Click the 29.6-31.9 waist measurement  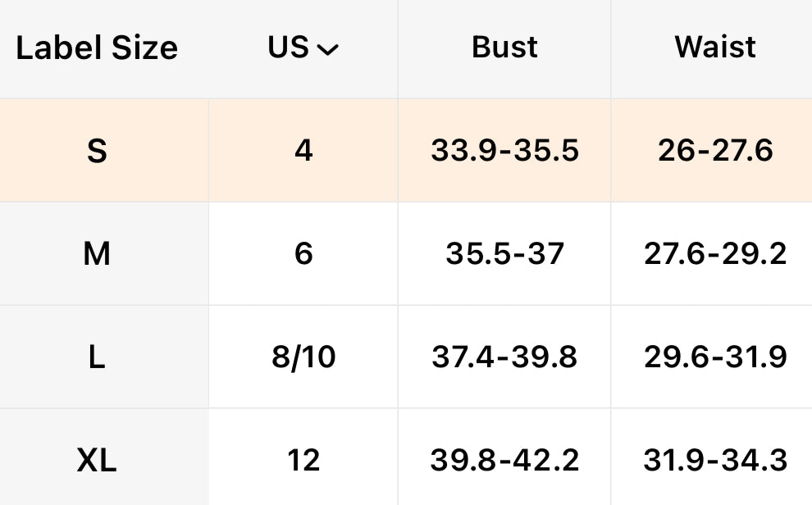(715, 357)
